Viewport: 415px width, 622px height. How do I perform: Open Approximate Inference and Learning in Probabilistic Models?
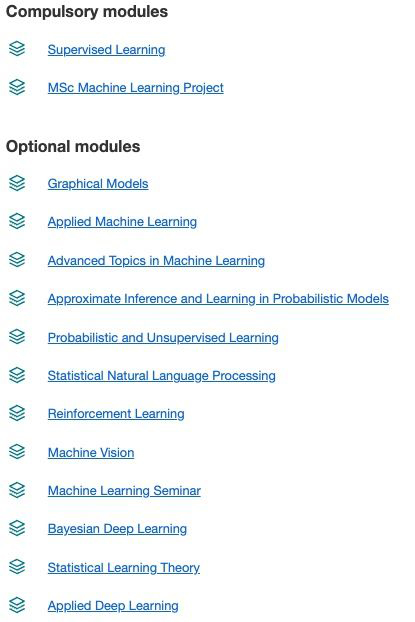(218, 299)
